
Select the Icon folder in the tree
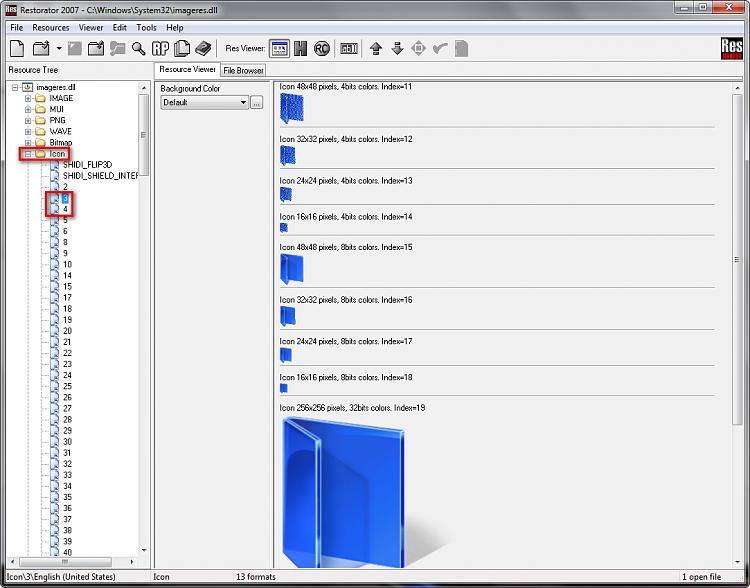click(57, 154)
